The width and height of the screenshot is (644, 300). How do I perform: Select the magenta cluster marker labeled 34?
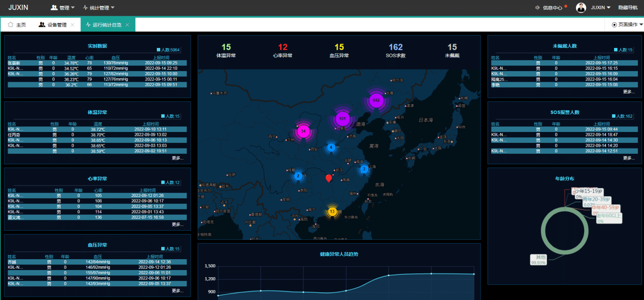[303, 131]
